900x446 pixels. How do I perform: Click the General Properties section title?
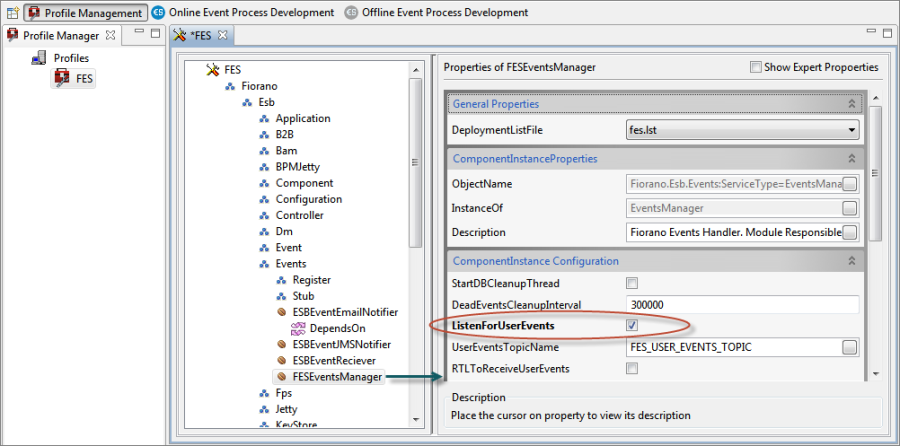coord(496,104)
